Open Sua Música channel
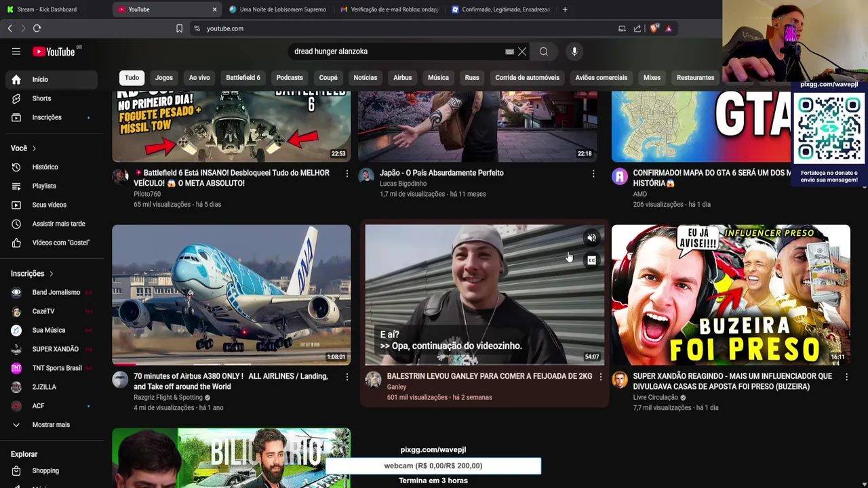 52,330
